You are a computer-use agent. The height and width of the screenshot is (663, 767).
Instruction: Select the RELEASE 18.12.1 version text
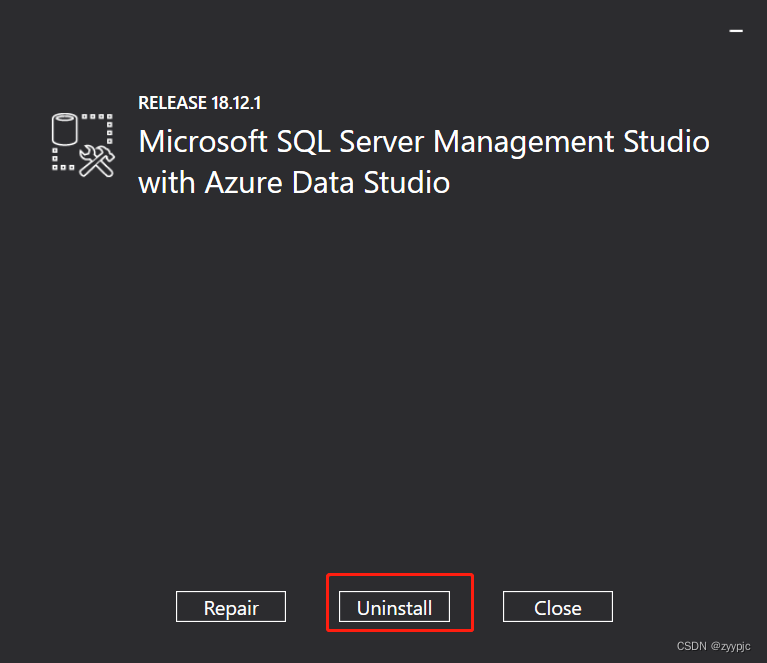(200, 103)
